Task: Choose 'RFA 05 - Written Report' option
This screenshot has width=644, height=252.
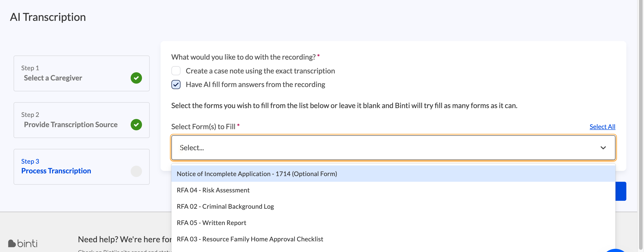Action: 211,223
